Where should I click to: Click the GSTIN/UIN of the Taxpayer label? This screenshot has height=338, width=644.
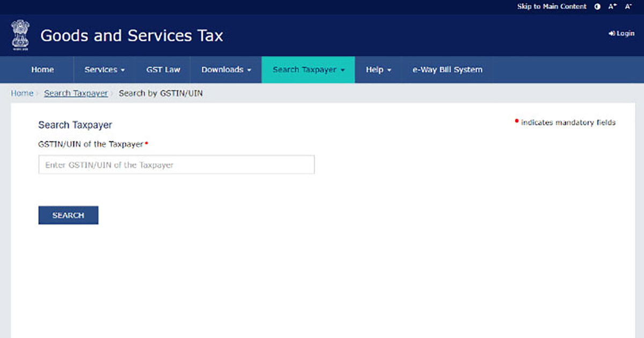pos(91,144)
